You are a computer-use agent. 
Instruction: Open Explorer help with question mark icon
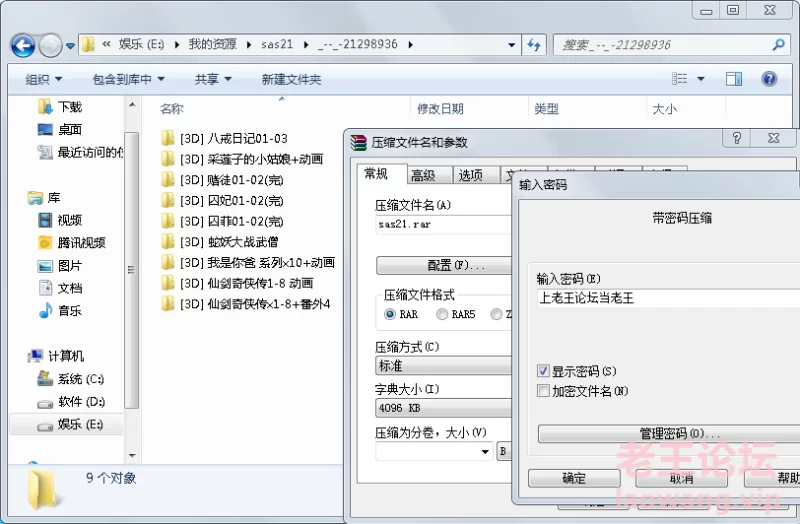[769, 79]
